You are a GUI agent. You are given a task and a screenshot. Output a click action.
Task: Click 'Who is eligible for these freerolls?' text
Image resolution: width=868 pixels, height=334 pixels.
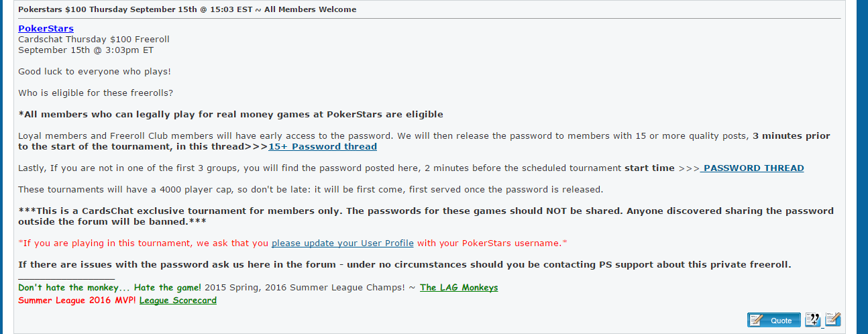96,93
